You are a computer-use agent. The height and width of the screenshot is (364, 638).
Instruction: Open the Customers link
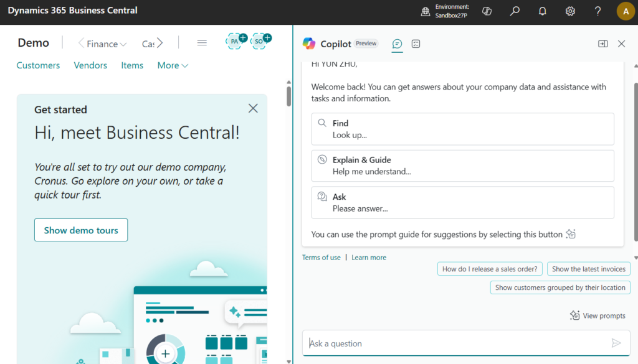point(38,65)
